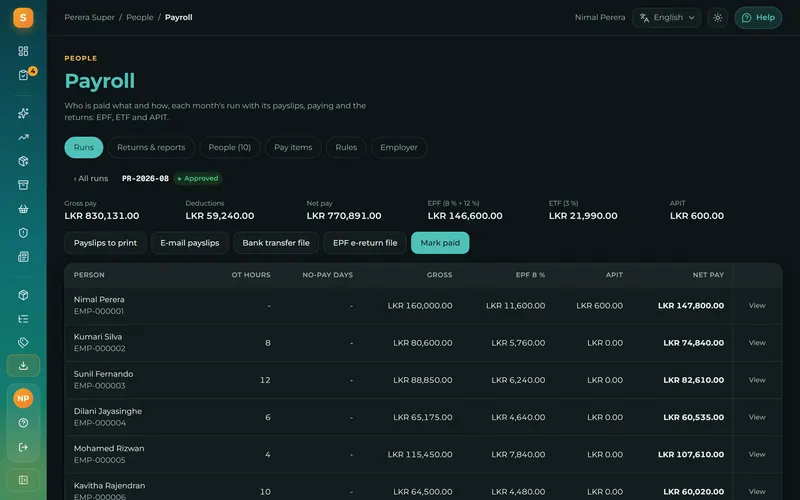Click the NO-PAY DAYS column header

(327, 275)
